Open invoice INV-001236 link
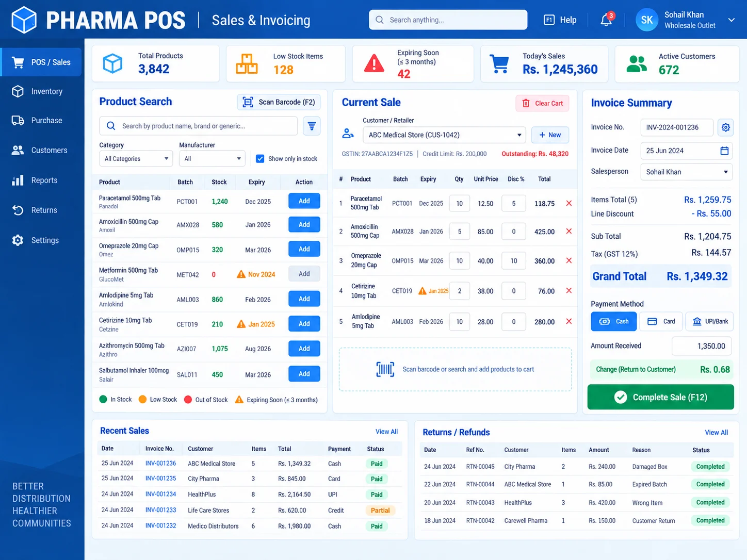The width and height of the screenshot is (747, 560). 160,464
